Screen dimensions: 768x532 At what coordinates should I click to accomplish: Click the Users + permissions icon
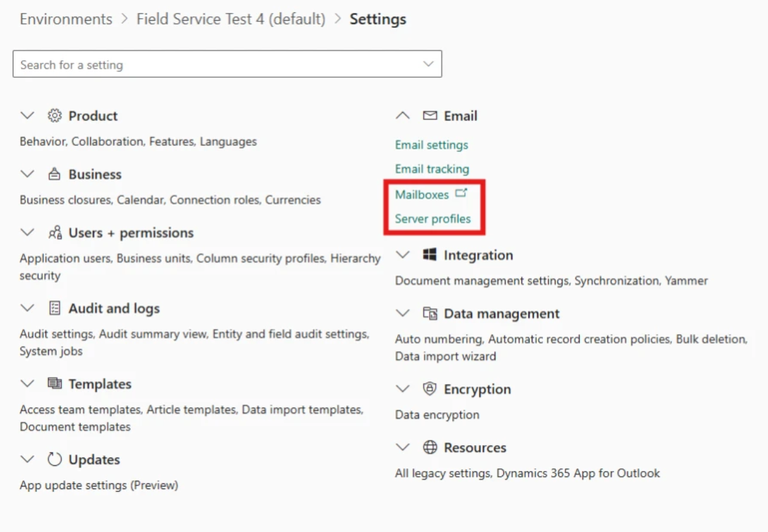pyautogui.click(x=56, y=232)
